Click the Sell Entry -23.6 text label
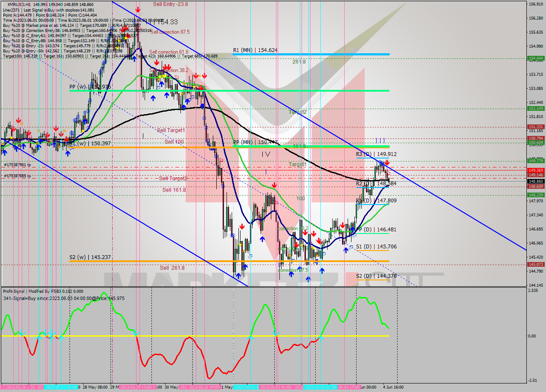The image size is (546, 392). [170, 4]
